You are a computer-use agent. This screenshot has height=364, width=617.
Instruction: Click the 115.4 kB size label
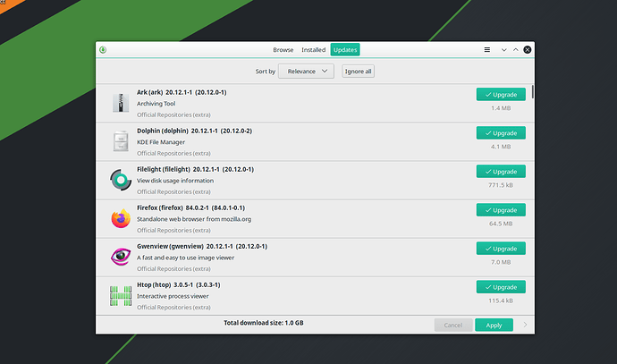coord(501,301)
